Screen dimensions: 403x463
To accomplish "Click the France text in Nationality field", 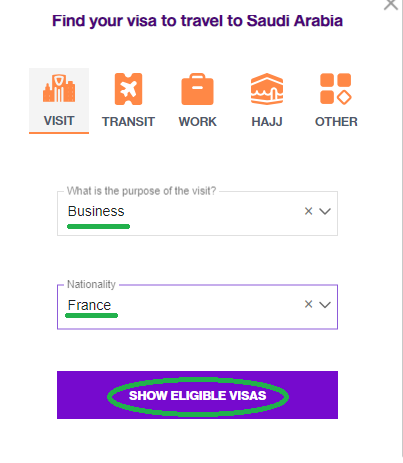I will coord(89,305).
